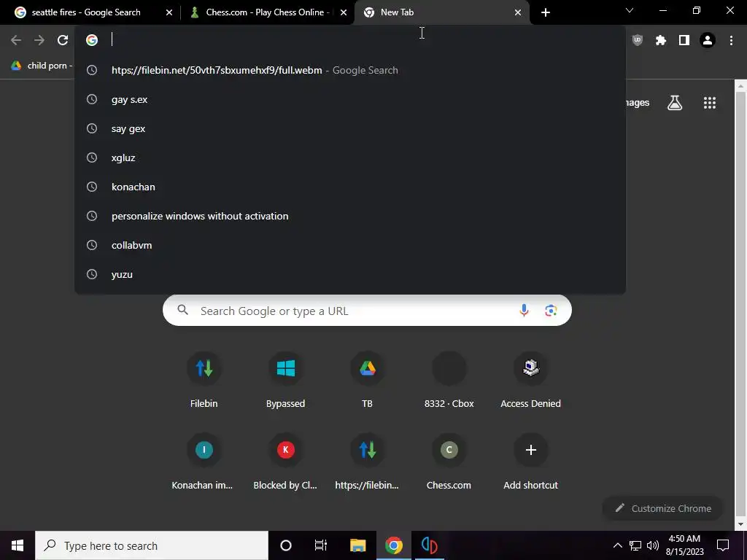747x560 pixels.
Task: Open a new tab with the plus button
Action: tap(546, 12)
